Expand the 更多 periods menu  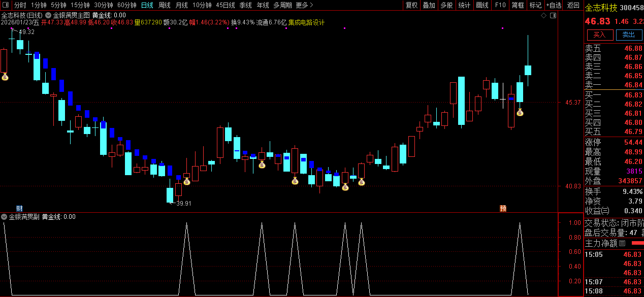pyautogui.click(x=304, y=5)
